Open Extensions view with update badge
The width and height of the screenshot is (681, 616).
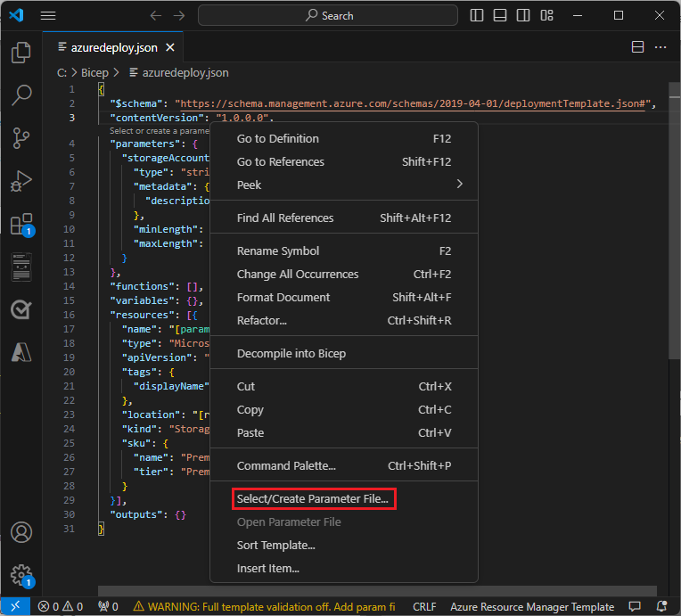pos(21,224)
